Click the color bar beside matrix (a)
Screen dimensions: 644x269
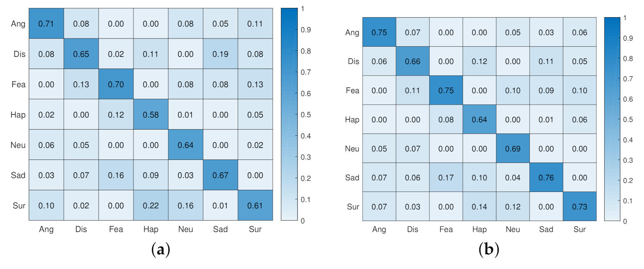point(289,114)
